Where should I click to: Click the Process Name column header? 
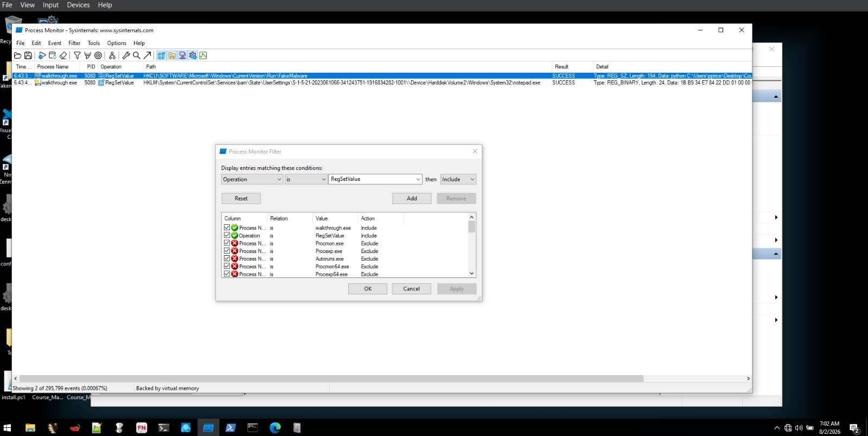point(58,67)
